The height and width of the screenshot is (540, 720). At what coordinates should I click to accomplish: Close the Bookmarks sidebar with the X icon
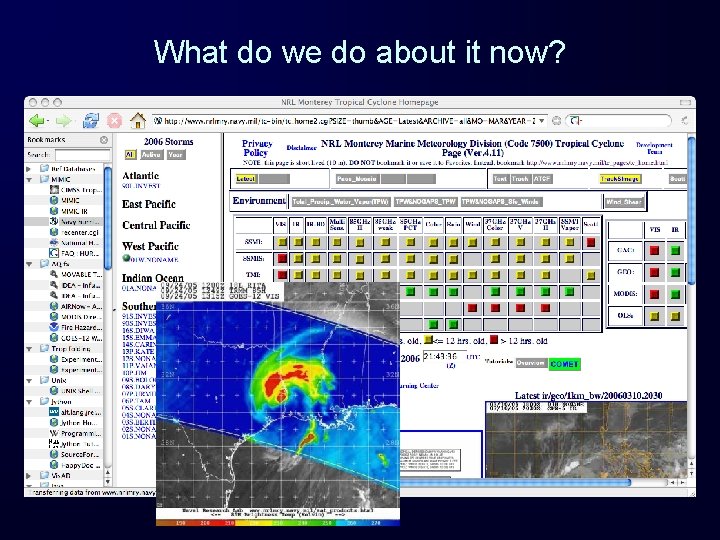[x=104, y=140]
